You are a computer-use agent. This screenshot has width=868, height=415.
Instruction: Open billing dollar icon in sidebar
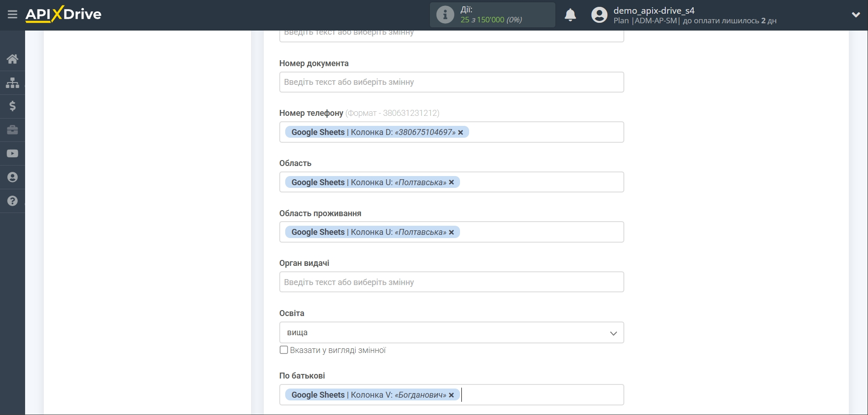[x=12, y=106]
